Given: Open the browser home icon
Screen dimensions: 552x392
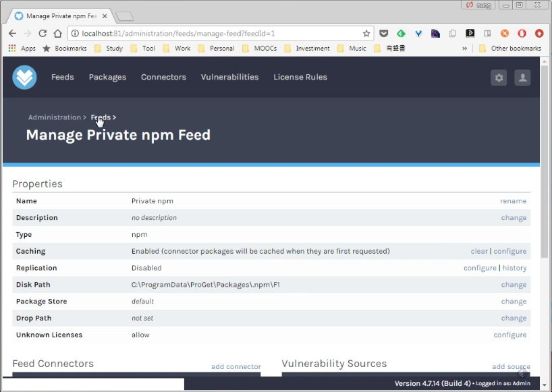Looking at the screenshot, I should click(x=58, y=34).
